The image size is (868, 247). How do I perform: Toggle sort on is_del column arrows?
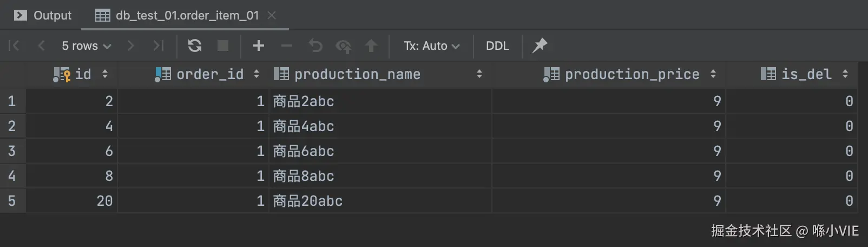(x=845, y=74)
